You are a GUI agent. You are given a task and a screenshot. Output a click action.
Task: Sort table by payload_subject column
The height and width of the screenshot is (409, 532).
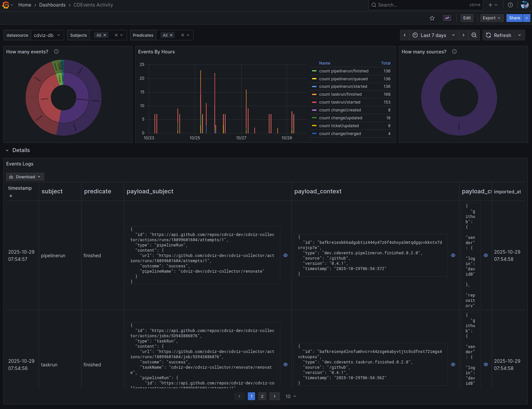(150, 191)
